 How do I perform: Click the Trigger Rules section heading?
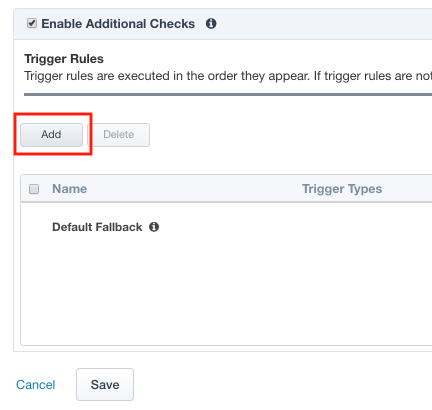click(64, 59)
